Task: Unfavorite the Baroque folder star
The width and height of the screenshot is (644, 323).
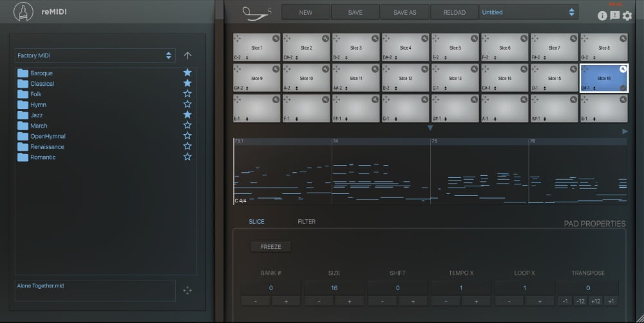Action: 187,73
